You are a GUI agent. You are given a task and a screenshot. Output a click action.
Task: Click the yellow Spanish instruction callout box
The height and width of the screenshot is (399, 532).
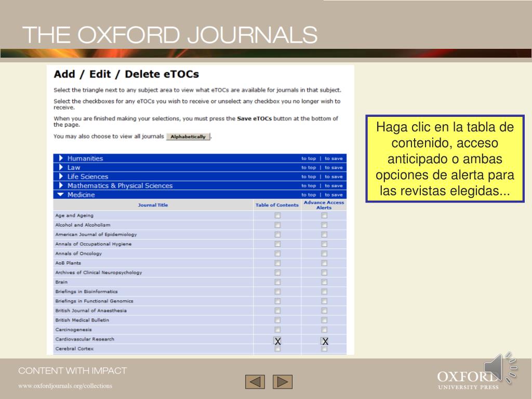pos(445,159)
